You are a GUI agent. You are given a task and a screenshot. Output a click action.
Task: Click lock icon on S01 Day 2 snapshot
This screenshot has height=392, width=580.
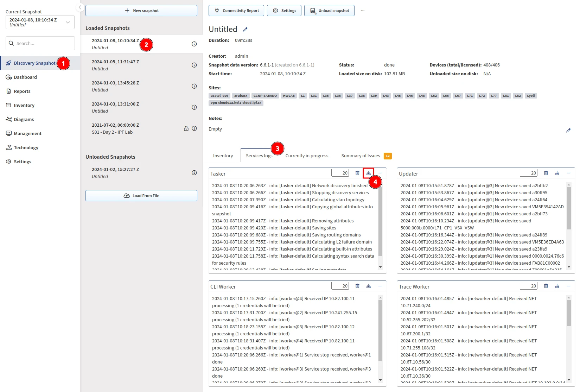(x=186, y=128)
